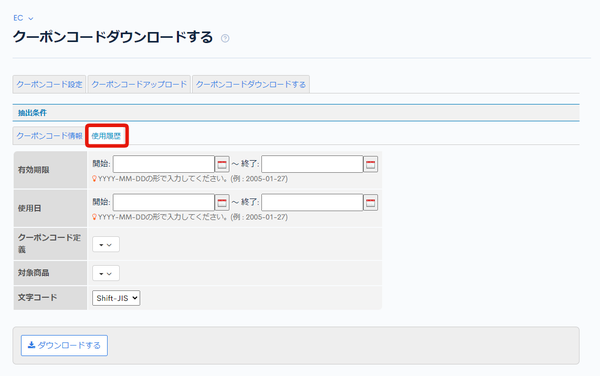
Task: Focus 有効期限 開始 date input
Action: (x=163, y=164)
